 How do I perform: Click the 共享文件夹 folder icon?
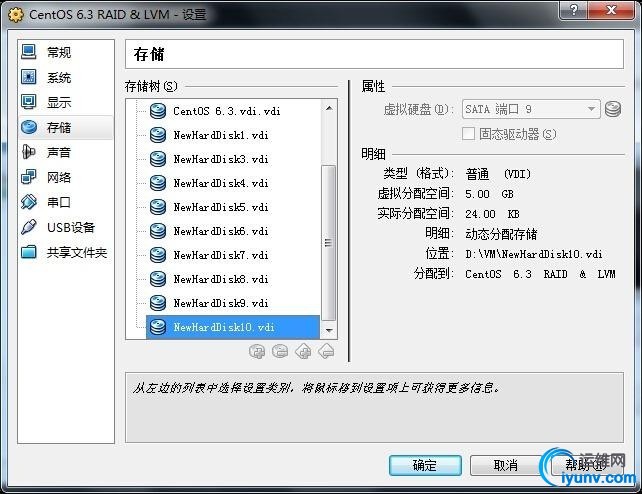(x=29, y=252)
